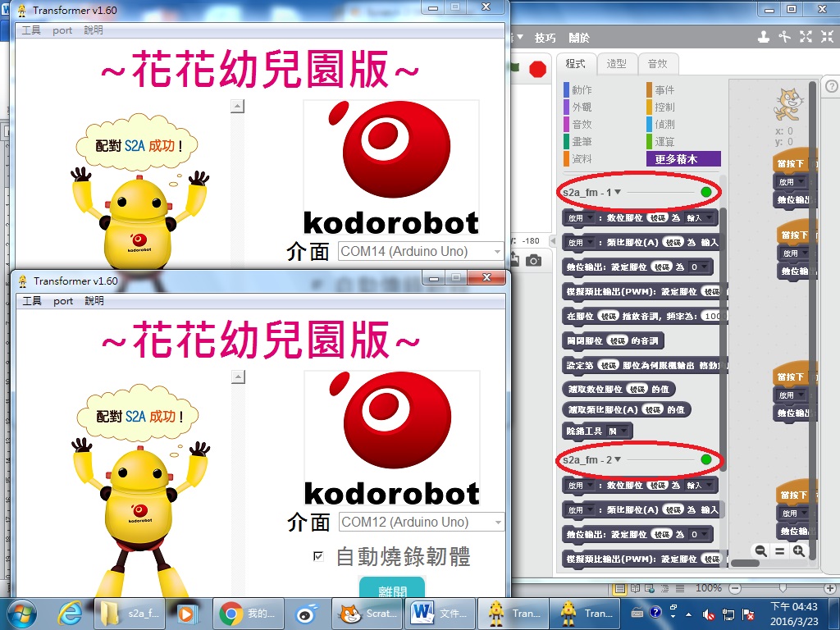
Task: Open 說明 menu in the top Transformer window
Action: click(94, 30)
